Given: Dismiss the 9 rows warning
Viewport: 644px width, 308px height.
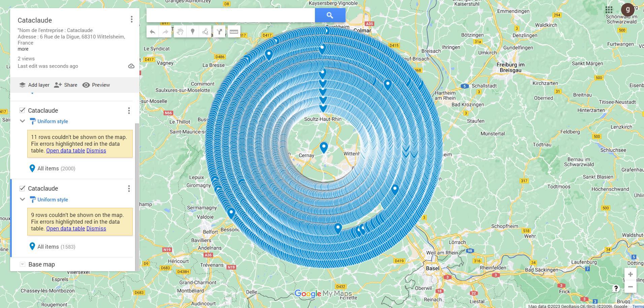Looking at the screenshot, I should (96, 228).
